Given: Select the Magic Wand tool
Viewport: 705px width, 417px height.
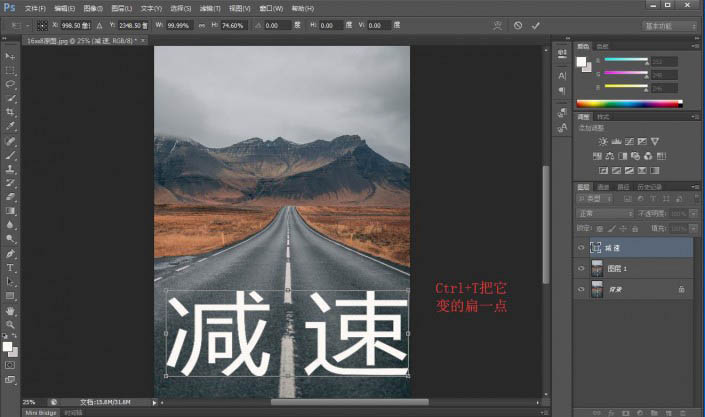Looking at the screenshot, I should coord(10,98).
